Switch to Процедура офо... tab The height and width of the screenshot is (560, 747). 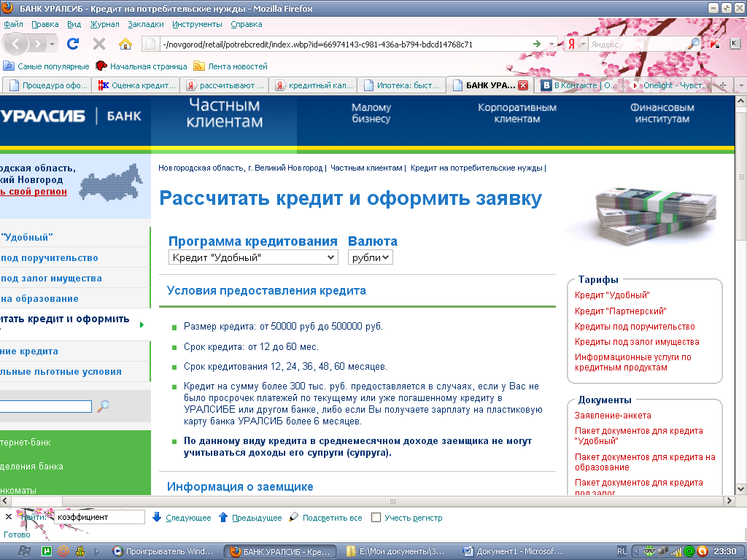[x=47, y=85]
